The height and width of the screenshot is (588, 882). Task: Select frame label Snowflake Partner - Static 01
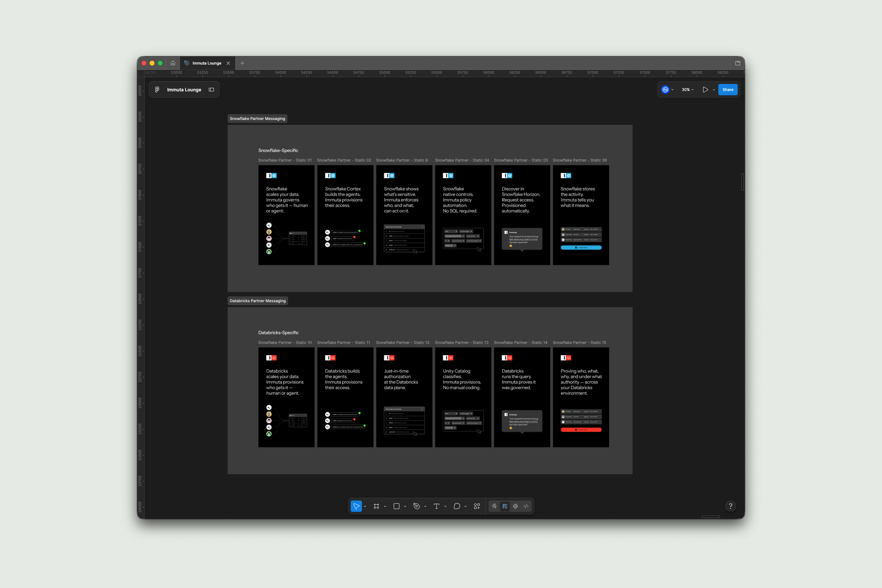(x=285, y=160)
